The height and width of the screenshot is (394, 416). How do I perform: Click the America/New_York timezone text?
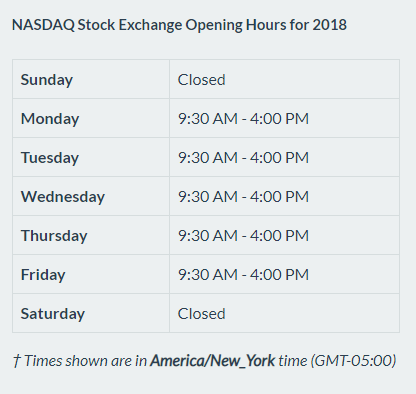(213, 361)
